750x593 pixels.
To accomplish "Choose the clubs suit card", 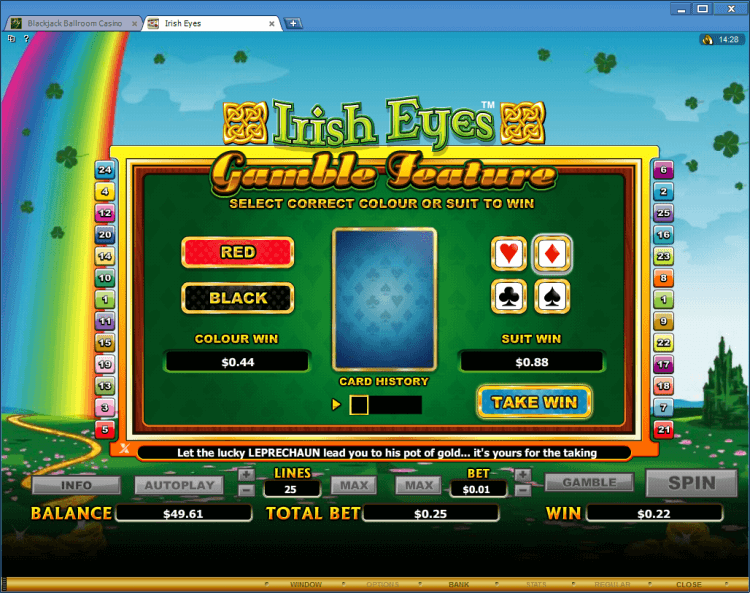I will pos(508,296).
